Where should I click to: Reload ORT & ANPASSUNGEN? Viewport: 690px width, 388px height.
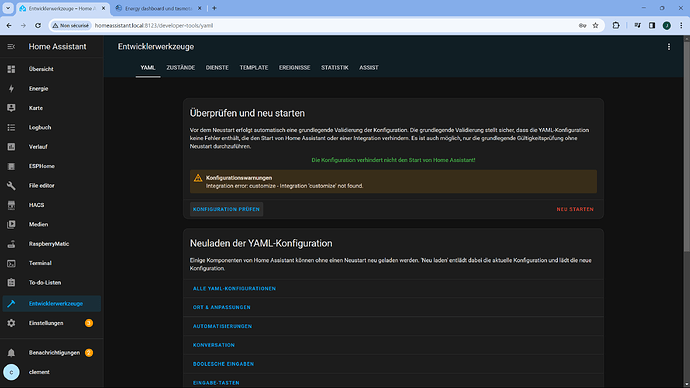coord(221,307)
